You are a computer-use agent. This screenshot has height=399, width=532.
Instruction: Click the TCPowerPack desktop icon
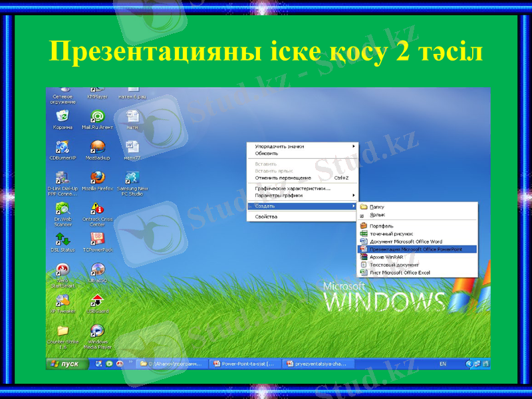[x=97, y=239]
